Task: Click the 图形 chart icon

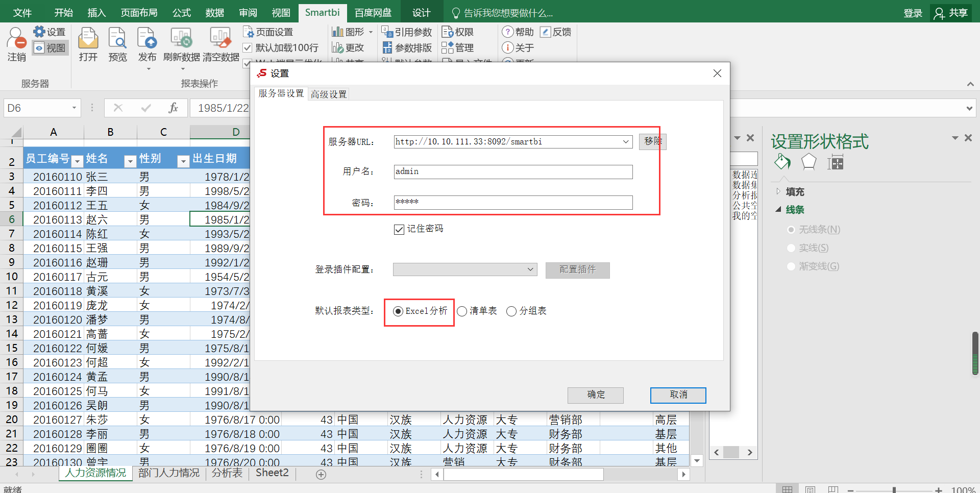Action: (337, 32)
